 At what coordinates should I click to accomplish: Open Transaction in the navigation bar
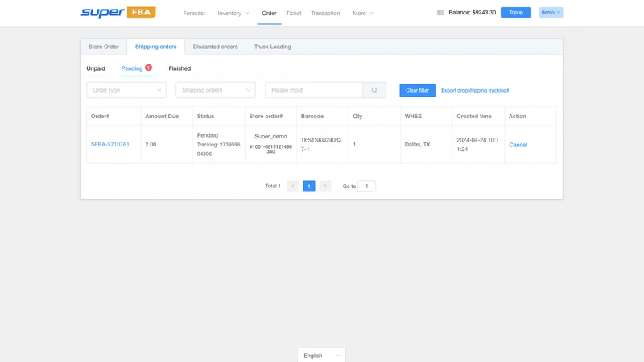point(325,13)
